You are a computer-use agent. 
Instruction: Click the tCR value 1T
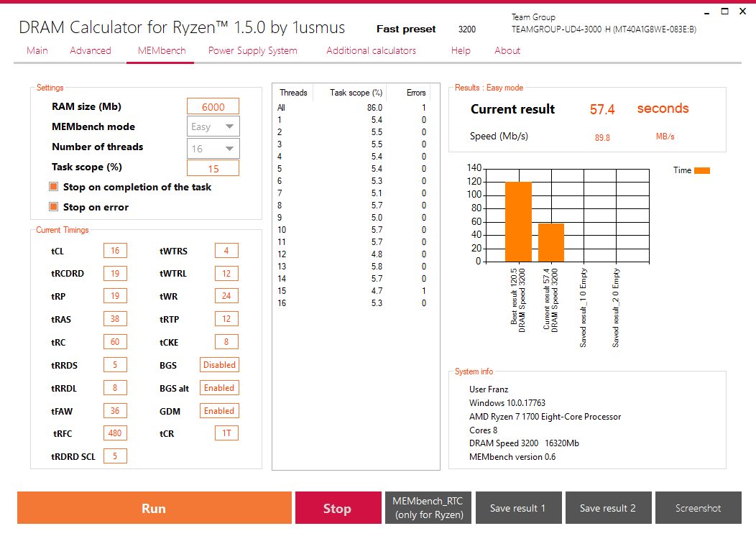226,433
